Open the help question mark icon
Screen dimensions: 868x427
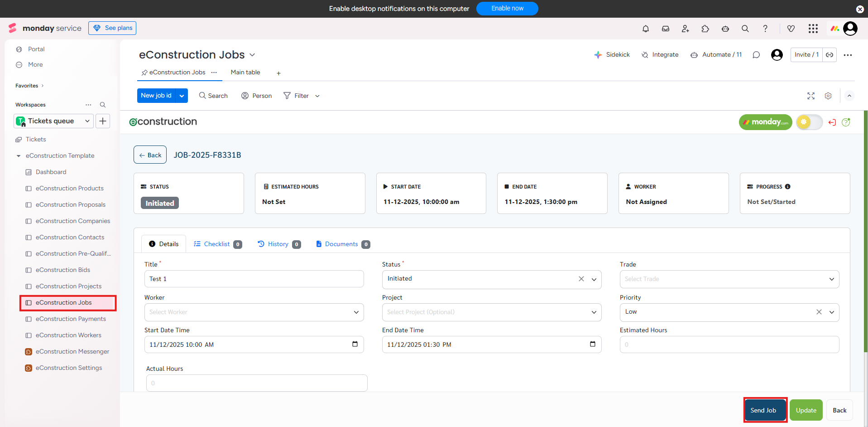coord(765,29)
